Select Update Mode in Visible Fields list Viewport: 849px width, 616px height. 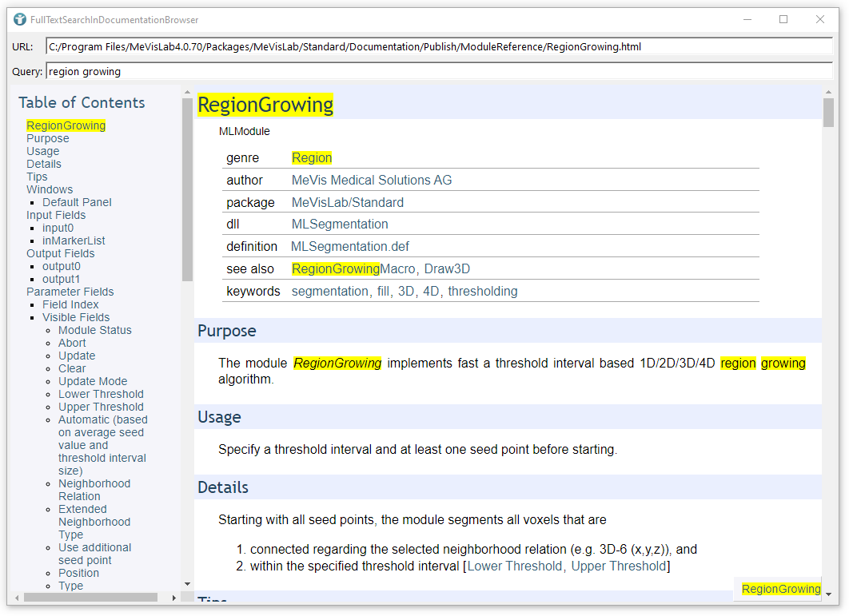93,381
